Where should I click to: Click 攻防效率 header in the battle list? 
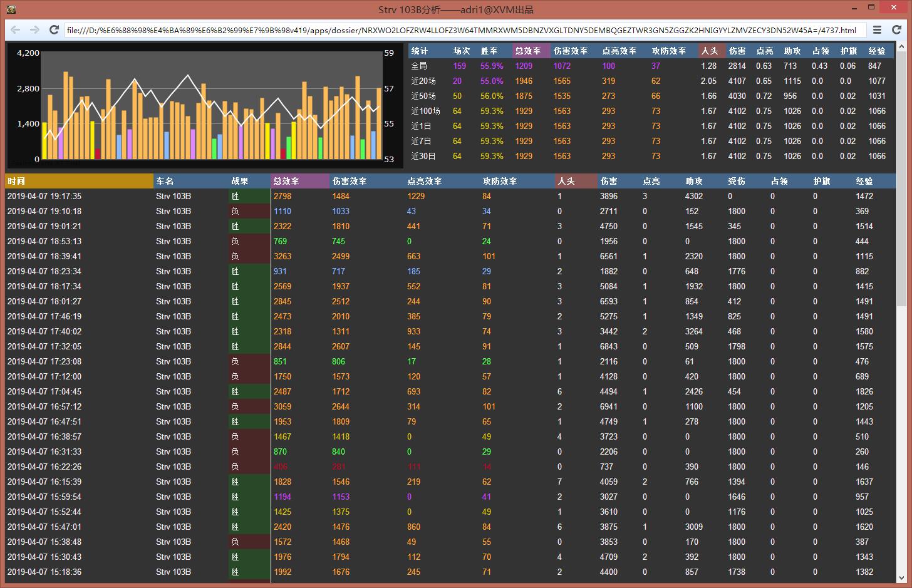tap(517, 181)
